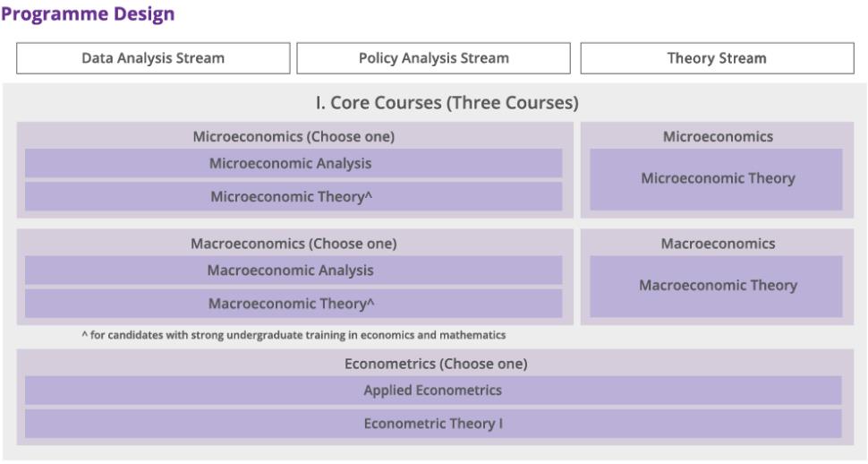This screenshot has height=464, width=868.
Task: Click the Theory Stream's Macroeconomics heading
Action: (x=718, y=243)
